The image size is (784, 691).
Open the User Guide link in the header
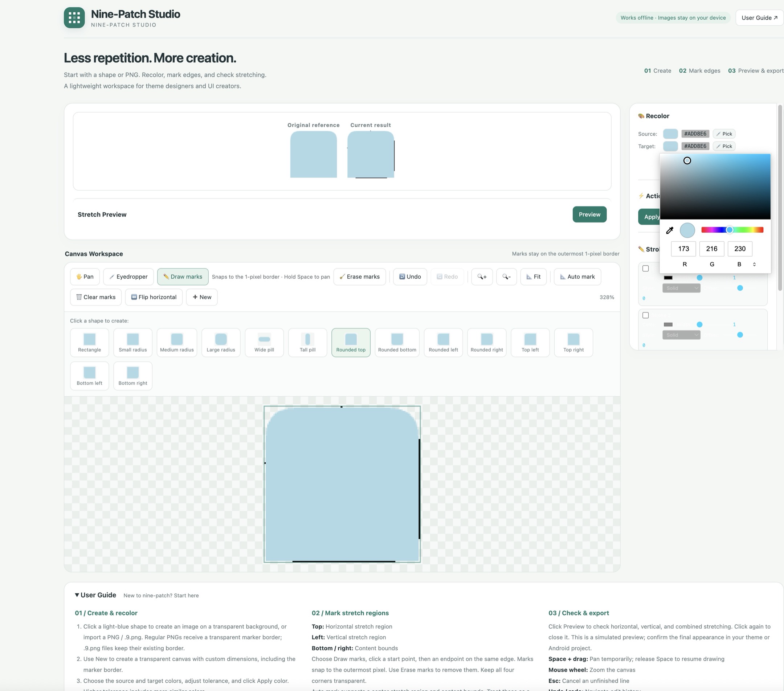[759, 18]
